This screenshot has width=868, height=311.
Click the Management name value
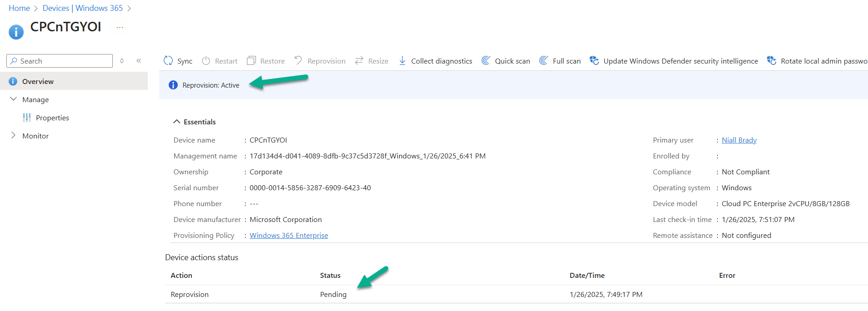tap(367, 156)
